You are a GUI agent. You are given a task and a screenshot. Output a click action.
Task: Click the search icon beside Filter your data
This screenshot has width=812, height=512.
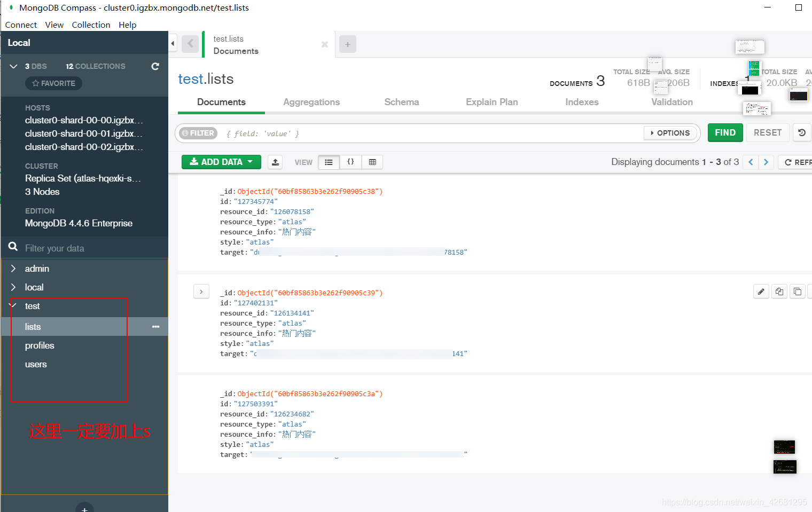(x=13, y=247)
